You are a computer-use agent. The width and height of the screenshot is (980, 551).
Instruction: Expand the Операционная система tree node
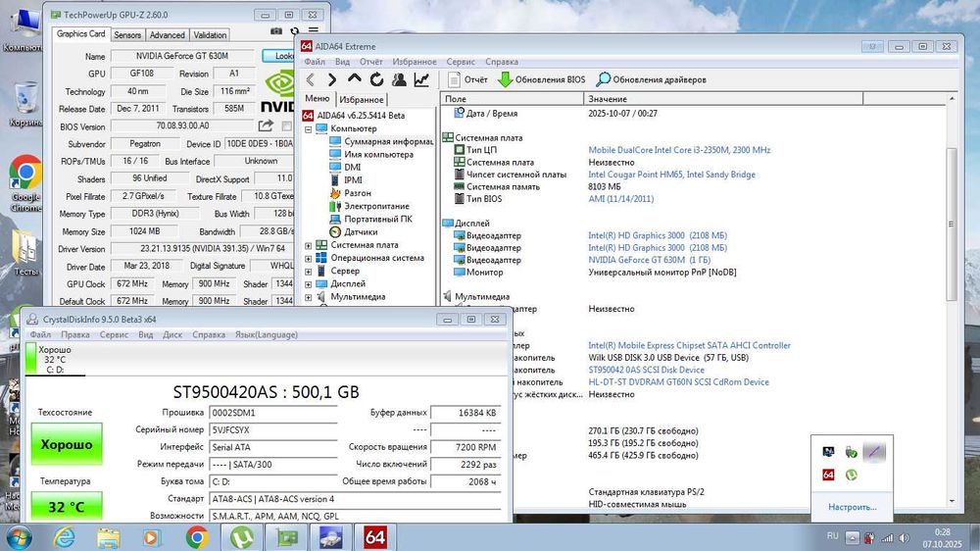pyautogui.click(x=308, y=258)
